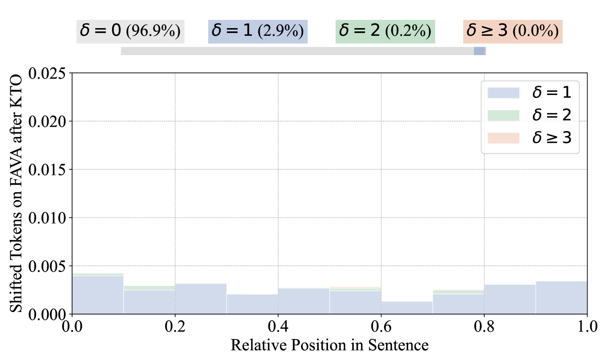Click the 0.4 x-axis tick label
Image resolution: width=607 pixels, height=364 pixels.
coord(278,327)
